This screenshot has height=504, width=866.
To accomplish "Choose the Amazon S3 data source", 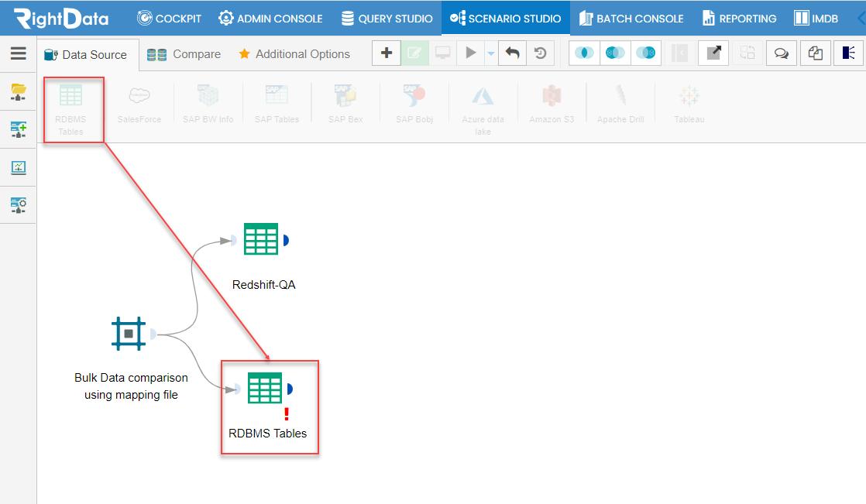I will pyautogui.click(x=551, y=101).
